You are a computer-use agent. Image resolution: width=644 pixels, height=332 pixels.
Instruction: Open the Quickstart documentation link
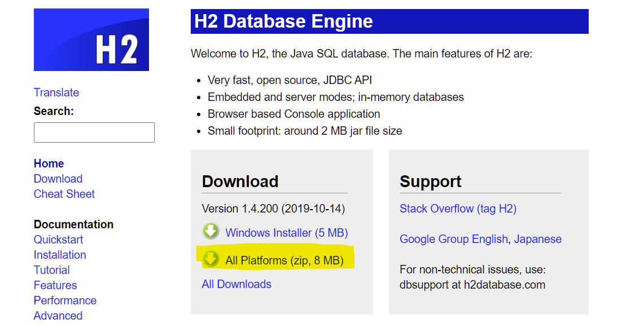click(58, 239)
